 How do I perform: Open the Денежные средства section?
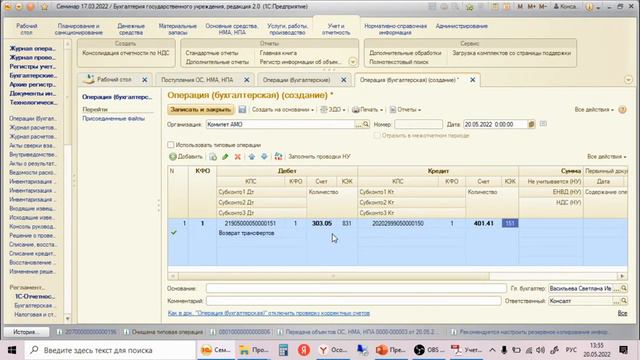(x=131, y=29)
